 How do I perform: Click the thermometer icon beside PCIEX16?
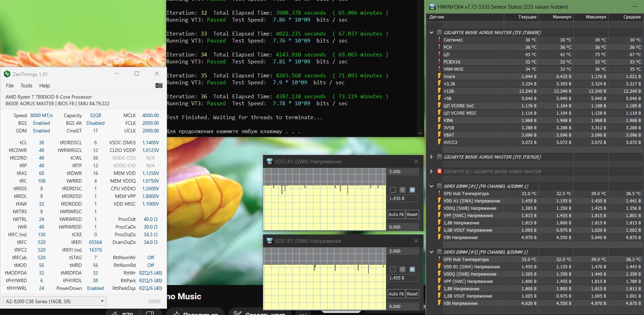(x=439, y=62)
